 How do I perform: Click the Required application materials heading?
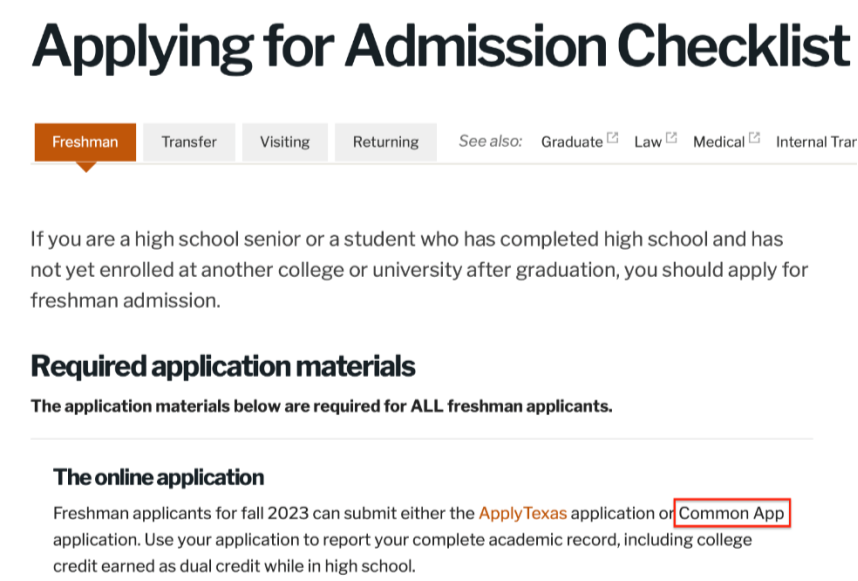(223, 366)
